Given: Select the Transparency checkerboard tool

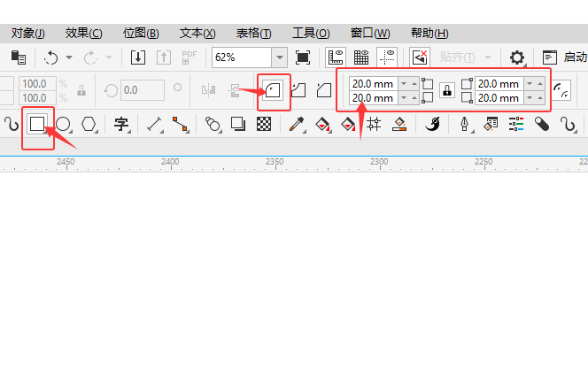Looking at the screenshot, I should [264, 124].
